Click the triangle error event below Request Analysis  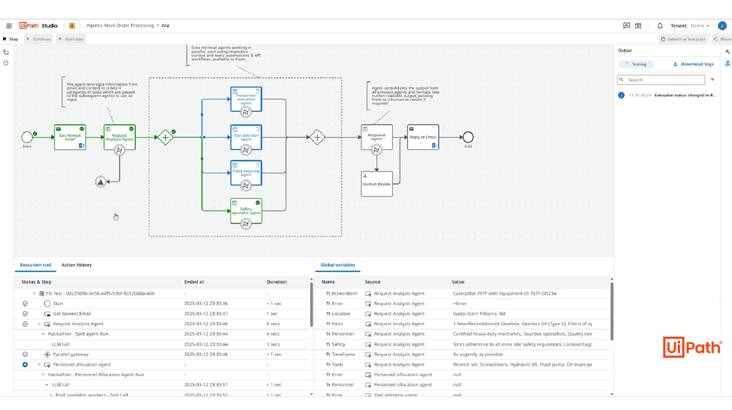[100, 182]
